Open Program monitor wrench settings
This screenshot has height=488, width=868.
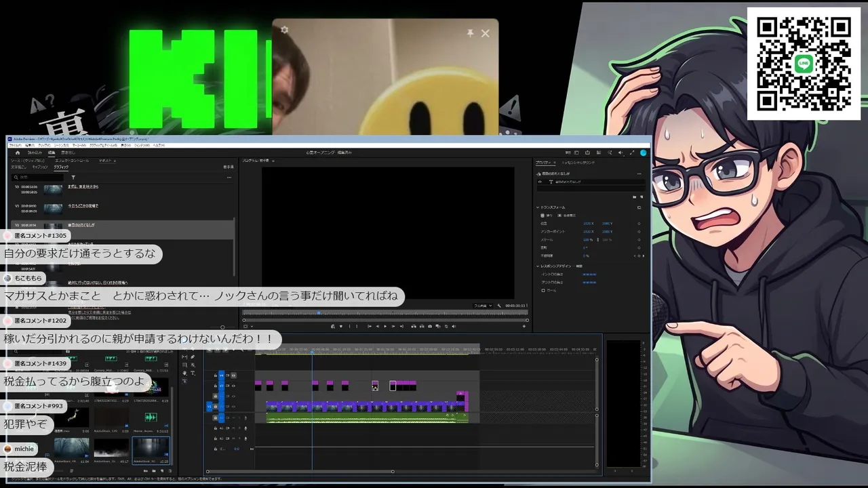499,306
